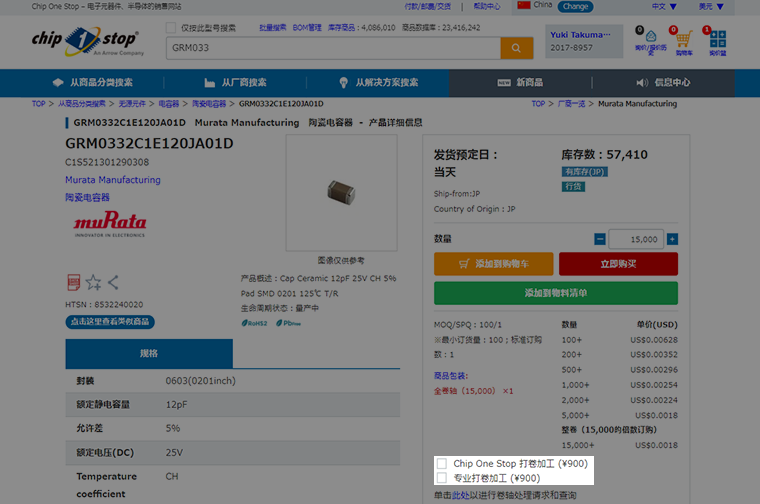Click the orange search magnifier button
The height and width of the screenshot is (504, 760).
coord(517,48)
